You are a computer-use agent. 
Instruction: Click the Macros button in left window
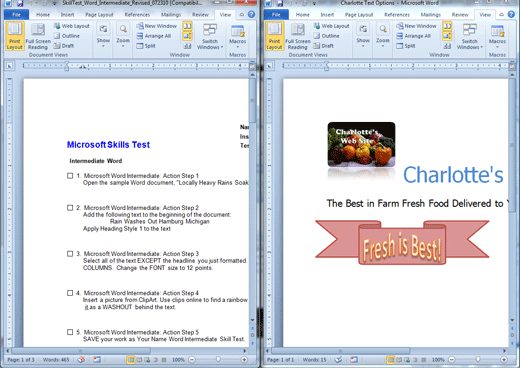coord(238,36)
